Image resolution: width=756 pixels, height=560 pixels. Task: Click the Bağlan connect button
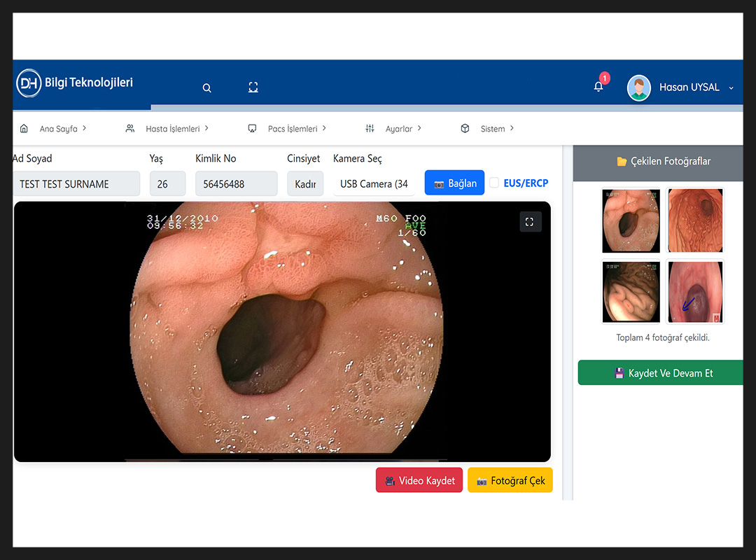click(454, 183)
